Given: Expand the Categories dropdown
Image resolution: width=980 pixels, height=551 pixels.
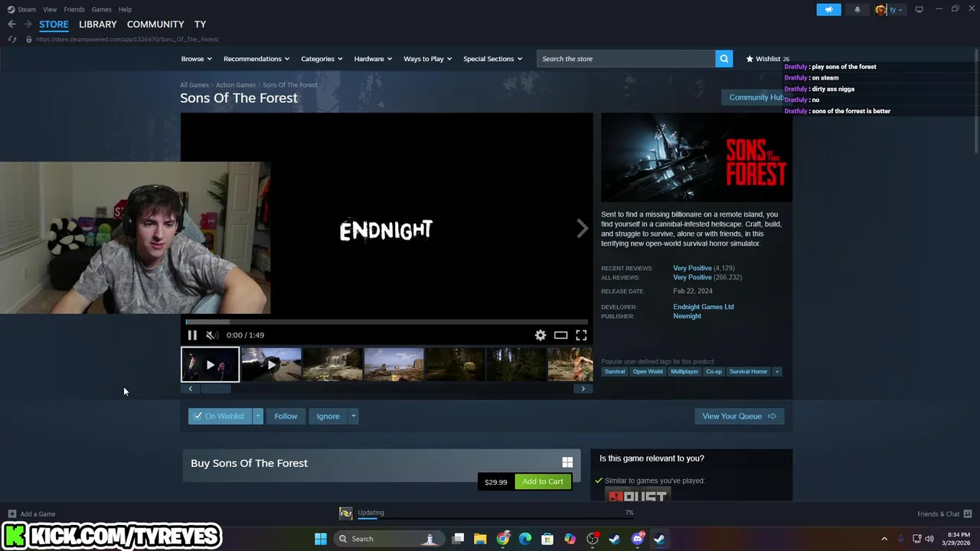Looking at the screenshot, I should click(322, 59).
